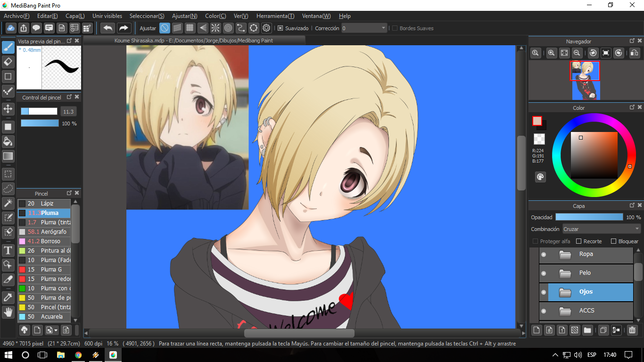
Task: Click the cloud save icon
Action: 10,28
